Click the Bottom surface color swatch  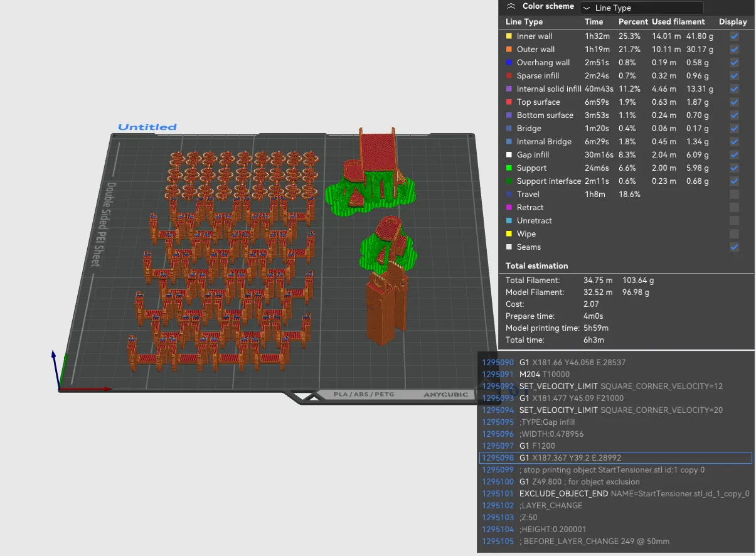509,115
